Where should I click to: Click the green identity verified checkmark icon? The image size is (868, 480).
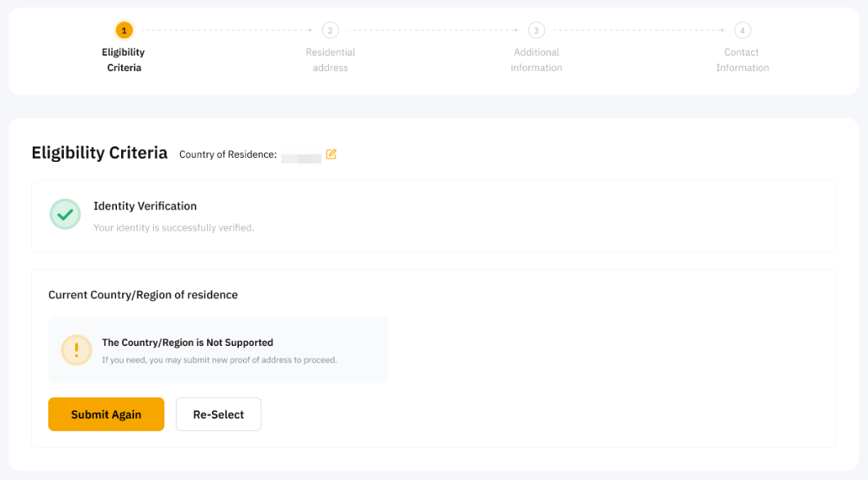pyautogui.click(x=65, y=214)
